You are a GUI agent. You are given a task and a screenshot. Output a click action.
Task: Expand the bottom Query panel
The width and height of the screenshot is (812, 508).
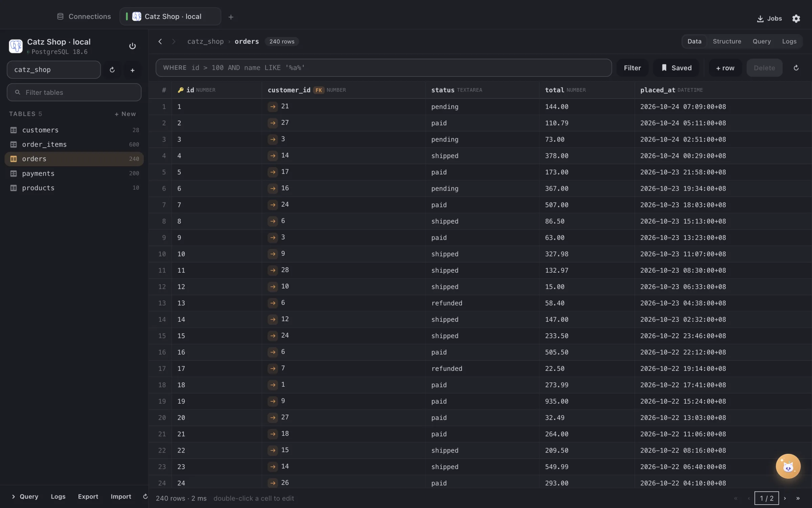(x=25, y=496)
